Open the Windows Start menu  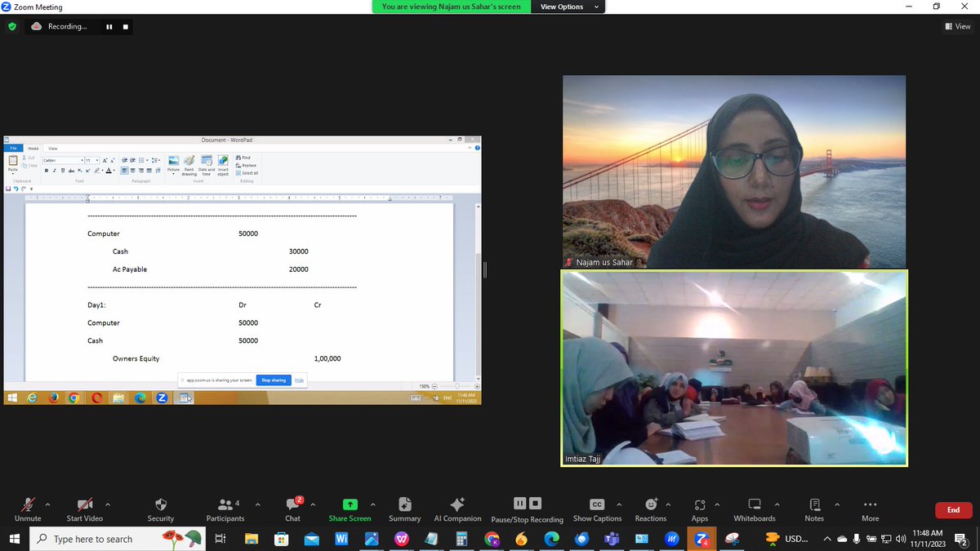click(15, 539)
